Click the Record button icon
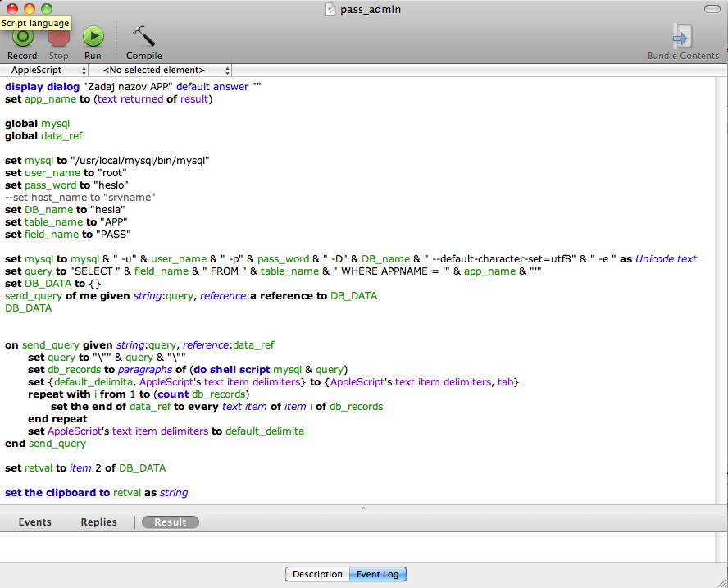The height and width of the screenshot is (588, 728). (x=22, y=38)
